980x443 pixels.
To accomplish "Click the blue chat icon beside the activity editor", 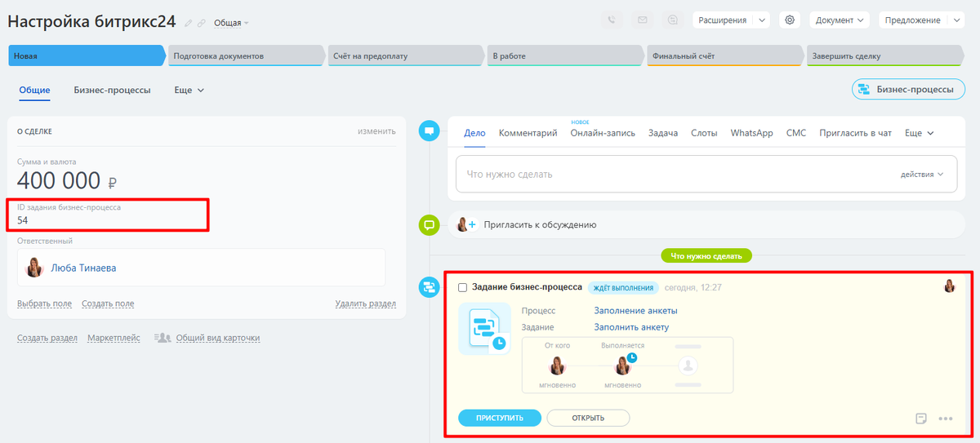I will [x=430, y=131].
